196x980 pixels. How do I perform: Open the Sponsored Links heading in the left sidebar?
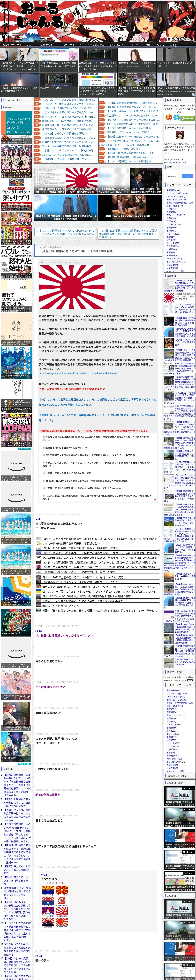point(12,100)
